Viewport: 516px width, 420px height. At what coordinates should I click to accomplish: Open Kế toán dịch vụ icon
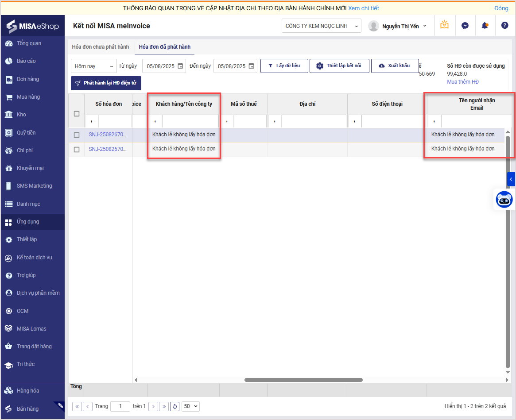(9, 258)
